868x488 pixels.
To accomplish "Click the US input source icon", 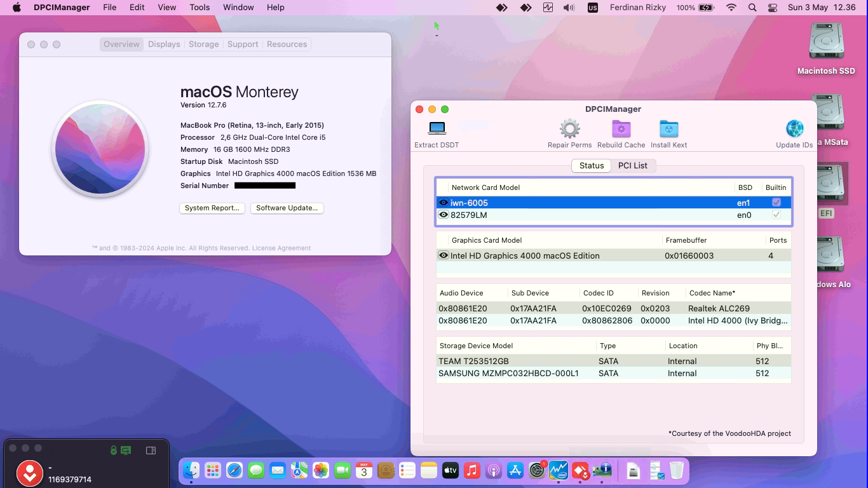I will point(592,8).
